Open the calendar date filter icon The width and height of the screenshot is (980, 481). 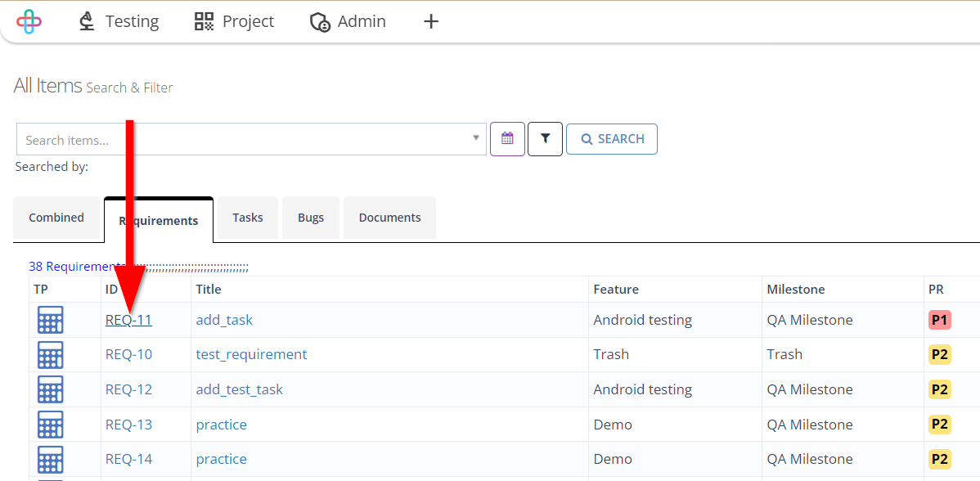pos(507,139)
